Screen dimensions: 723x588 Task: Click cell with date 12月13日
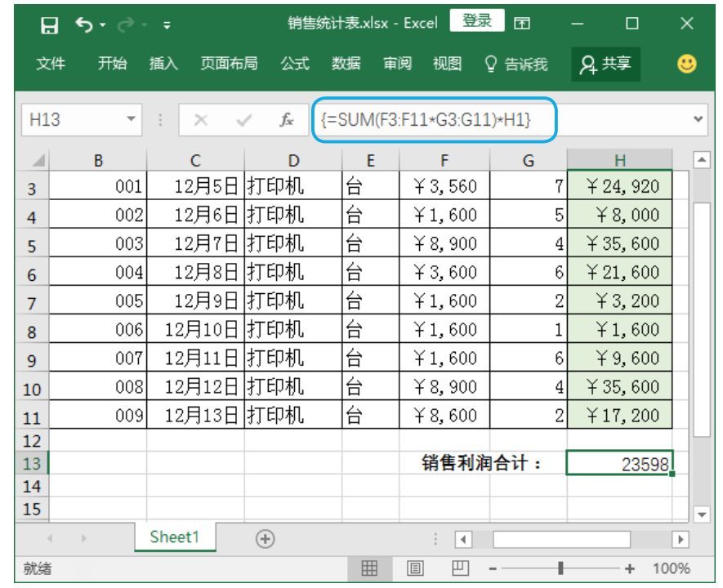pyautogui.click(x=195, y=415)
